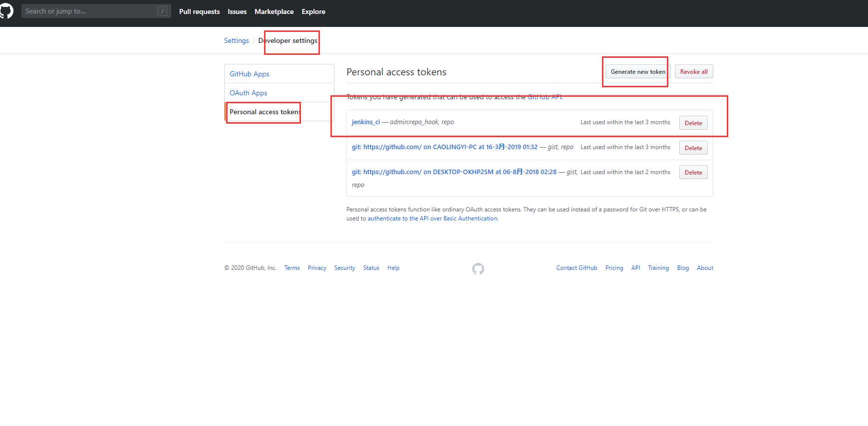868x426 pixels.
Task: Delete the jenkins_ci token
Action: click(x=693, y=123)
